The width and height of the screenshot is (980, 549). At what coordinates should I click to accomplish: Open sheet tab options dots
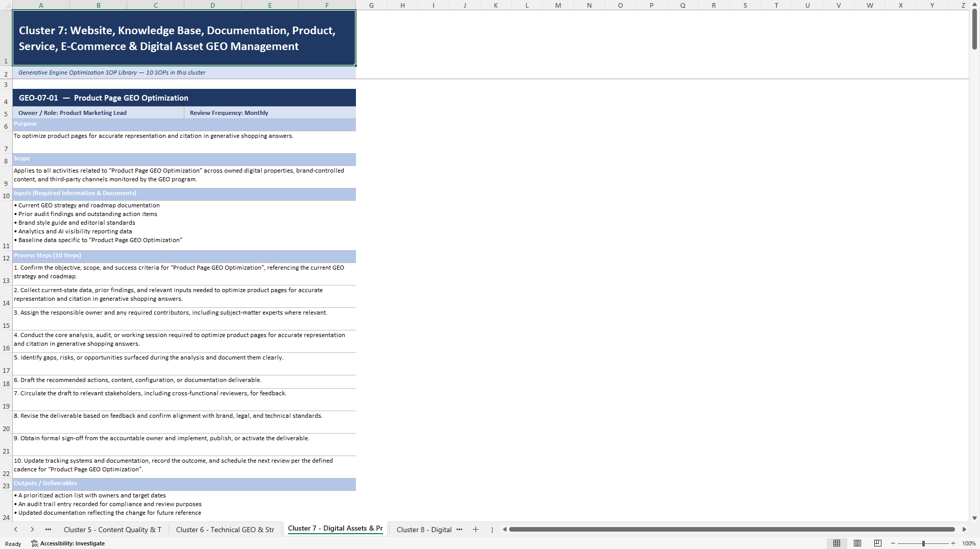point(492,530)
